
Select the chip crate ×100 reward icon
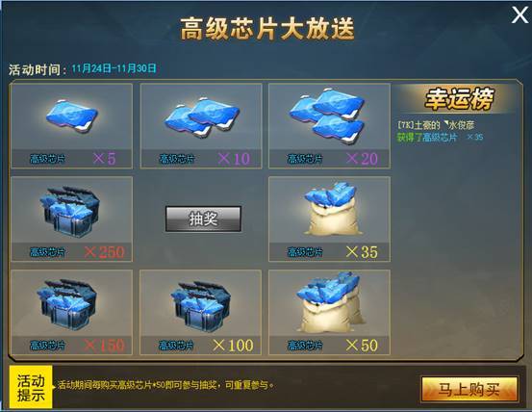[x=200, y=305]
